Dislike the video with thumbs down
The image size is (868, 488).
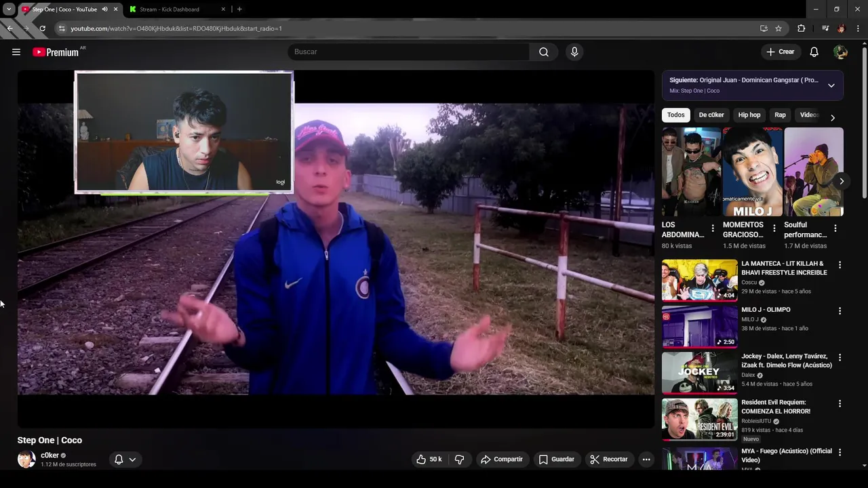coord(459,460)
